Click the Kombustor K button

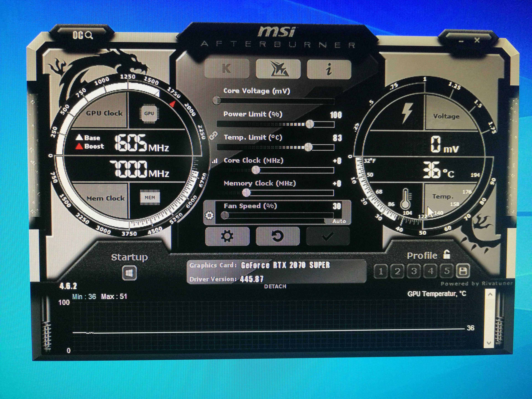pos(226,69)
